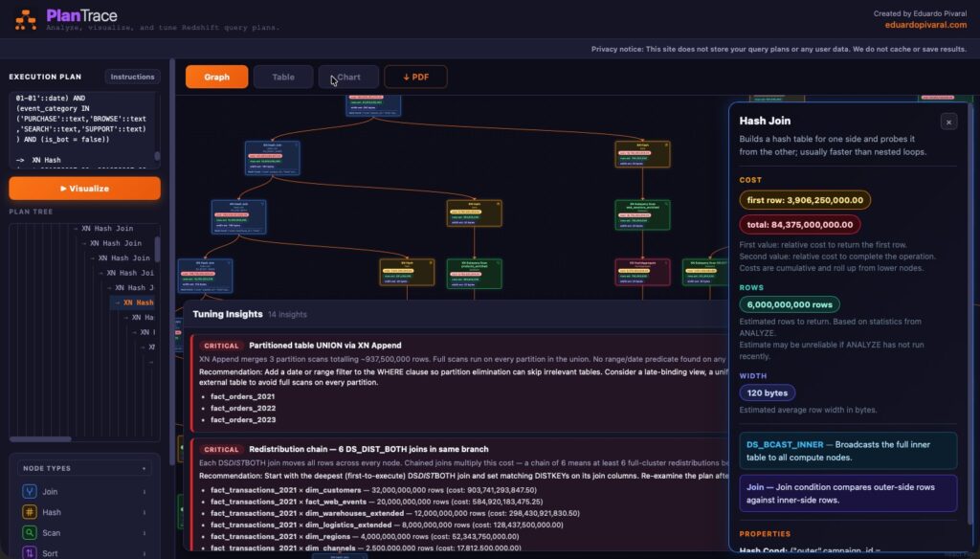The width and height of the screenshot is (980, 559).
Task: Open the eduardopivaral.com link
Action: click(x=925, y=25)
